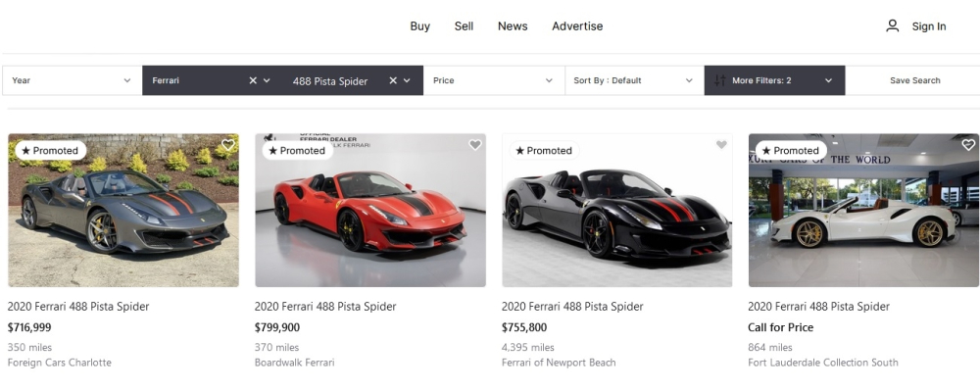This screenshot has height=390, width=980.
Task: Favorite the gray Foreign Cars Charlotte listing
Action: [x=228, y=145]
